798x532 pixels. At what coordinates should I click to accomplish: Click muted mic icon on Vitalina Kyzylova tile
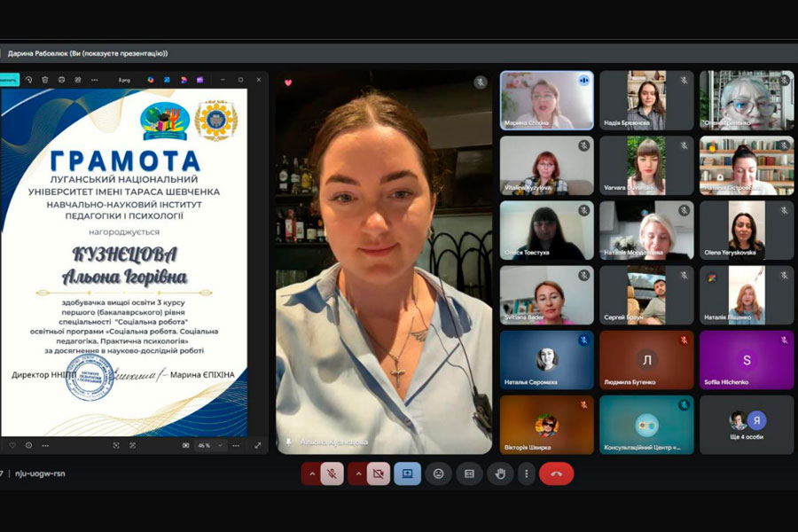[x=583, y=145]
